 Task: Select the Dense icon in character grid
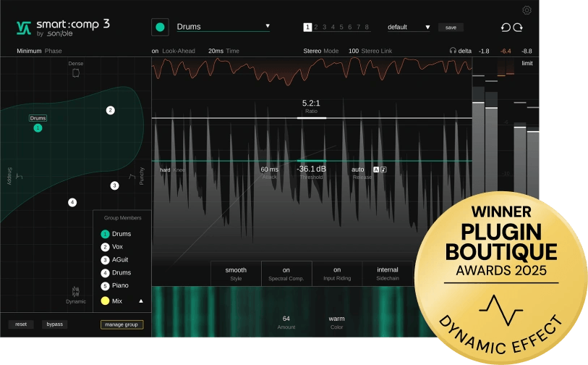click(x=76, y=73)
